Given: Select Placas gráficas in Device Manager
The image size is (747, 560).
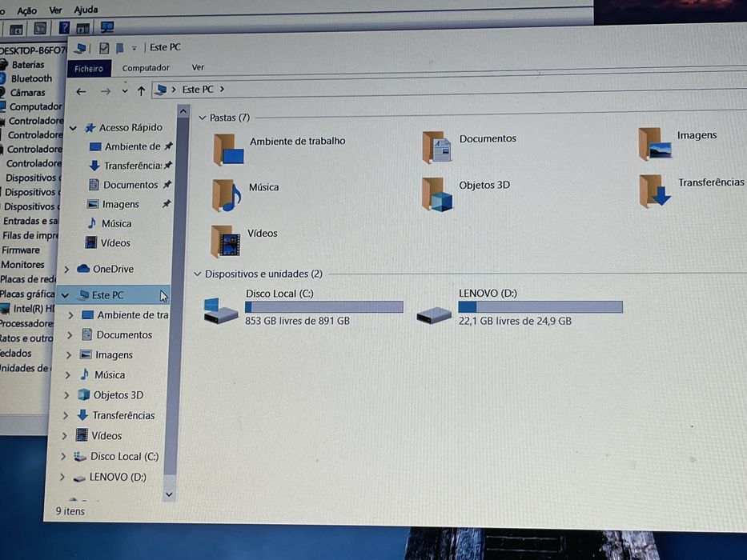Looking at the screenshot, I should click(28, 294).
